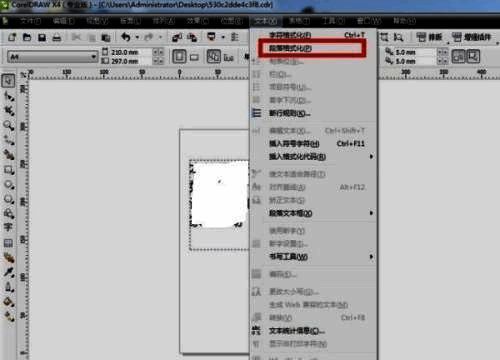Toggle apply layout to current page only

228,57
